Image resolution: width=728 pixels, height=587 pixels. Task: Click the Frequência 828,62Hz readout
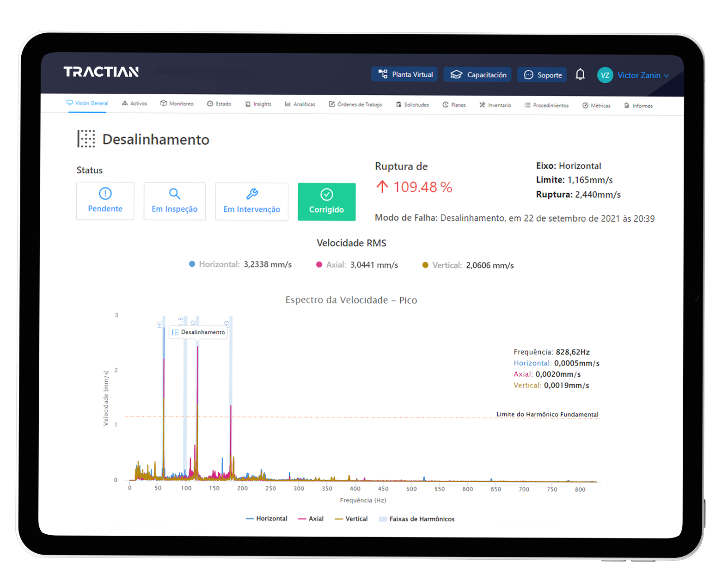(551, 352)
